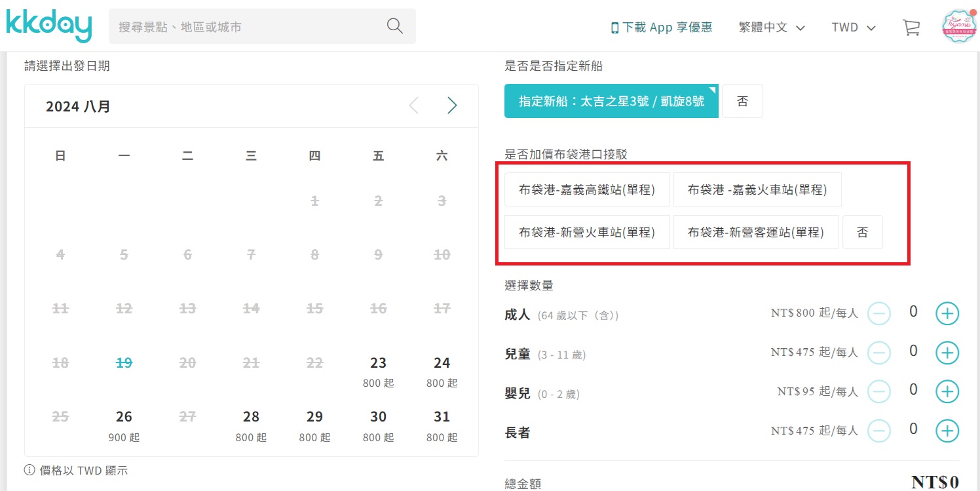The height and width of the screenshot is (491, 980).
Task: Click the search magnifier icon
Action: [394, 26]
